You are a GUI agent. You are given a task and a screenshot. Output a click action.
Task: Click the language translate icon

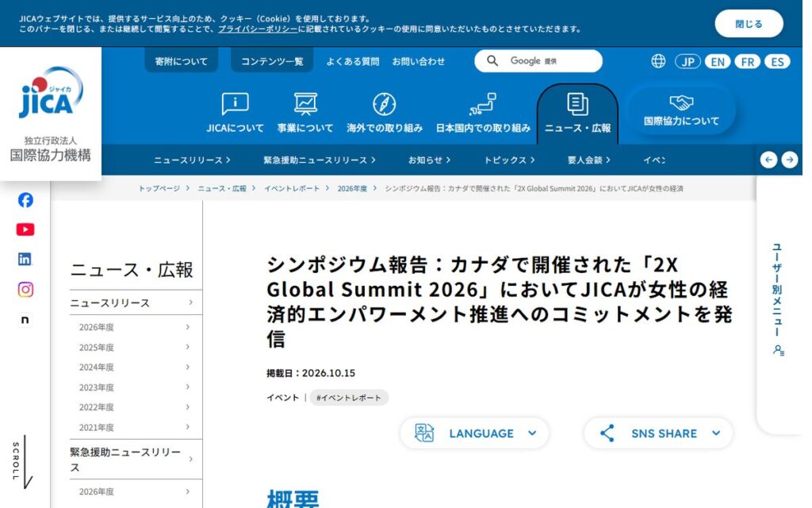424,433
